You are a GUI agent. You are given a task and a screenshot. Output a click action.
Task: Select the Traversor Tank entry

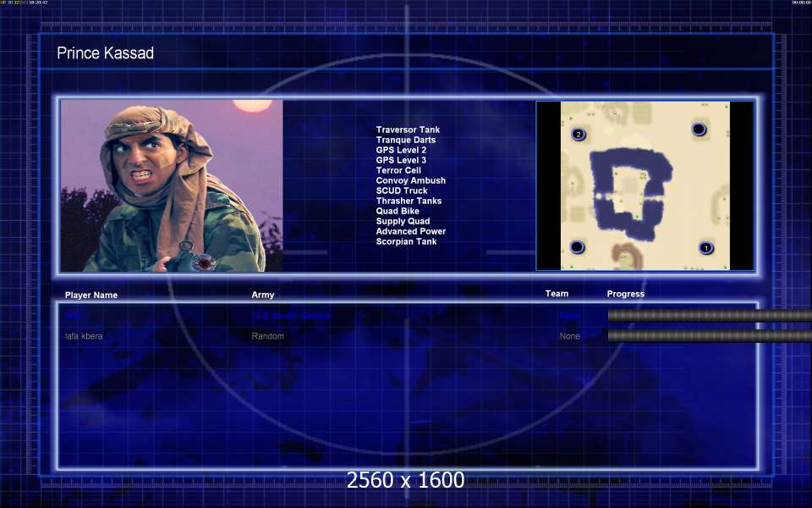tap(408, 130)
